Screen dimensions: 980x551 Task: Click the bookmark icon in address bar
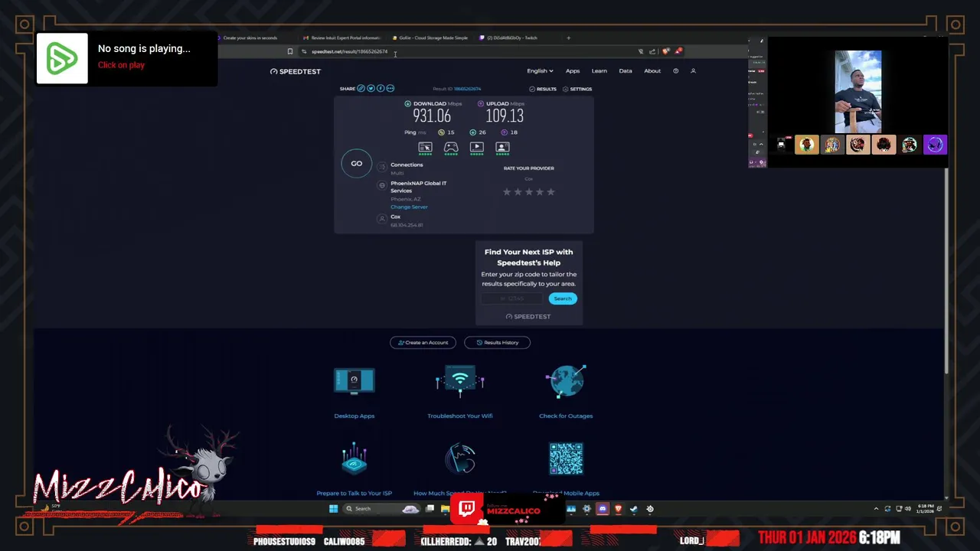point(290,51)
